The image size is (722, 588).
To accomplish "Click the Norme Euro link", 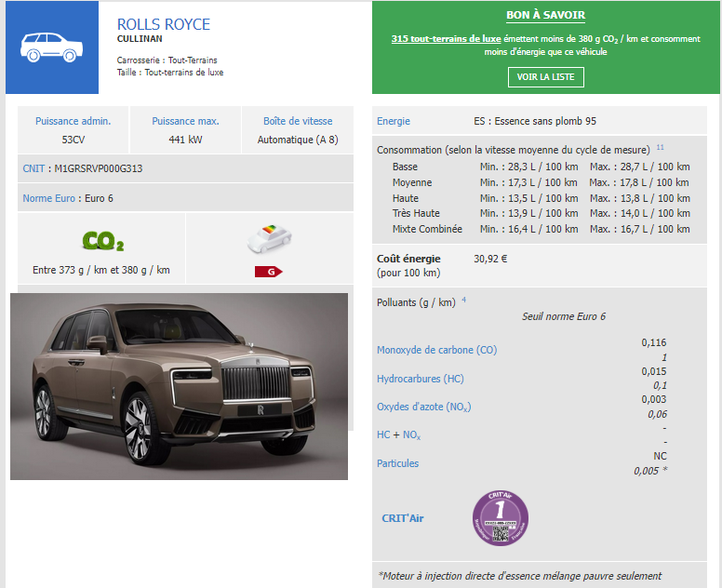I will [48, 198].
